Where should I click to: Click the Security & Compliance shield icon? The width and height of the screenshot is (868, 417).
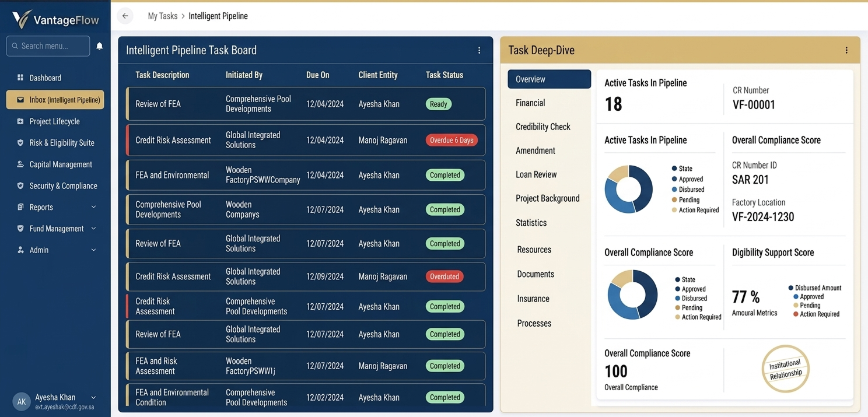[x=20, y=186]
